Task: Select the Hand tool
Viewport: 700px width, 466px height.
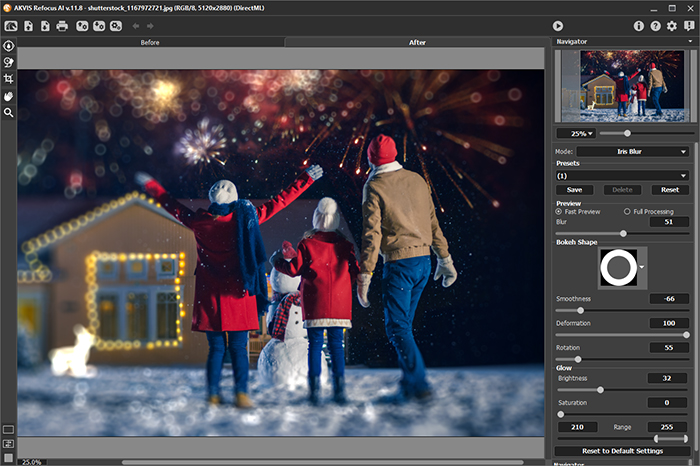Action: (9, 96)
